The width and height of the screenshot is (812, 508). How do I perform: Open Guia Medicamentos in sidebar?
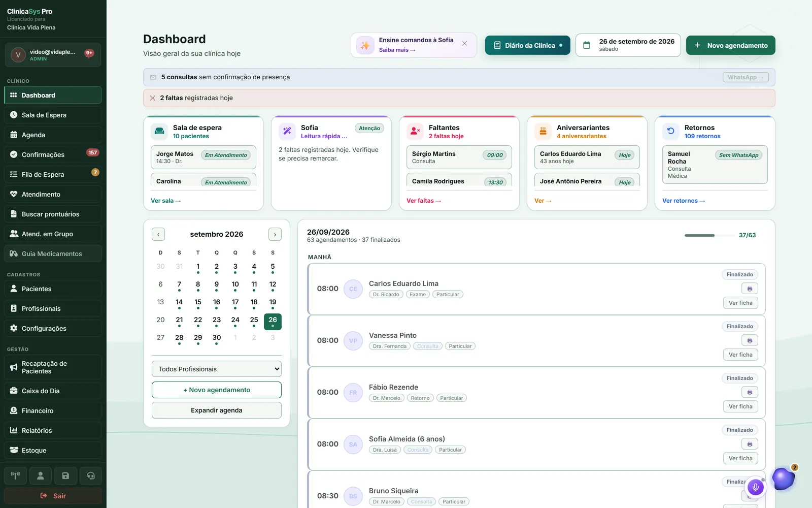coord(53,254)
